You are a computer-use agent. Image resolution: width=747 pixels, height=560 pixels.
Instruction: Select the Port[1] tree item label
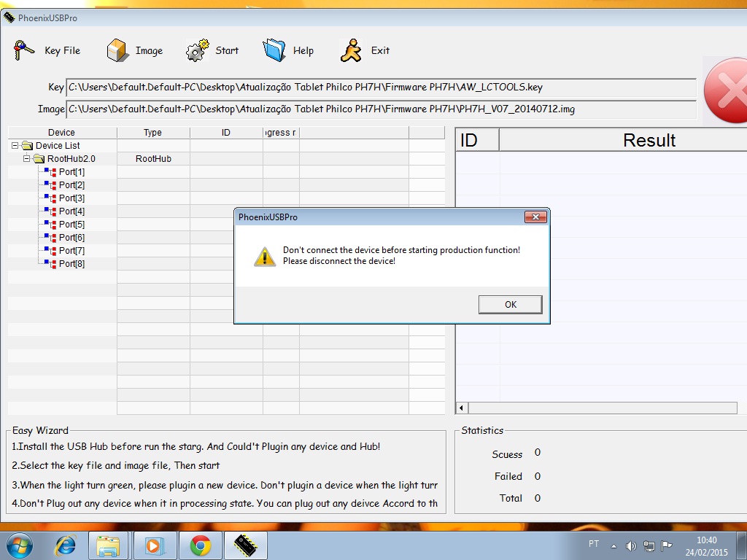(72, 172)
